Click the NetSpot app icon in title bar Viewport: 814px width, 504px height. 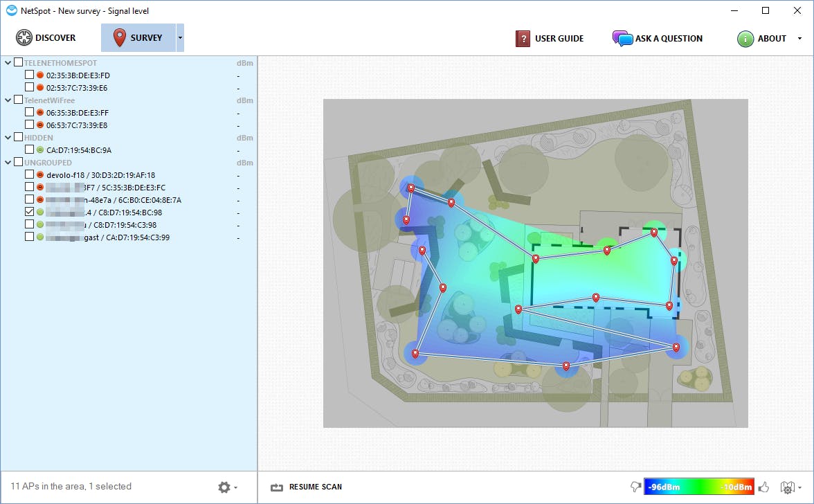(x=11, y=10)
